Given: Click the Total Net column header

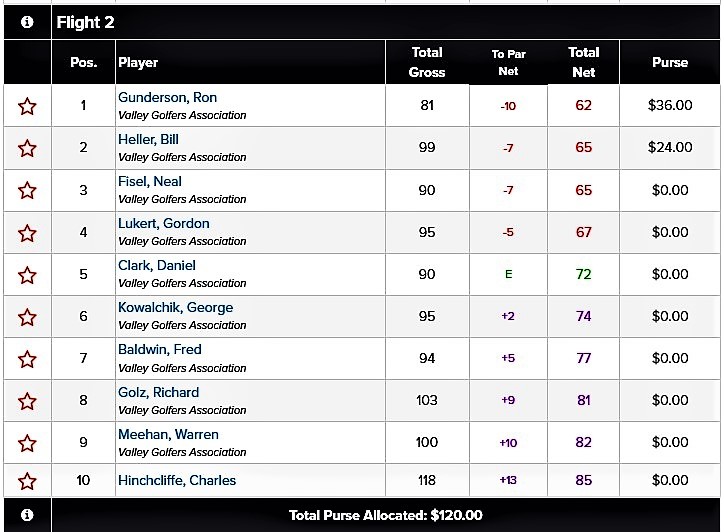Looking at the screenshot, I should point(584,62).
